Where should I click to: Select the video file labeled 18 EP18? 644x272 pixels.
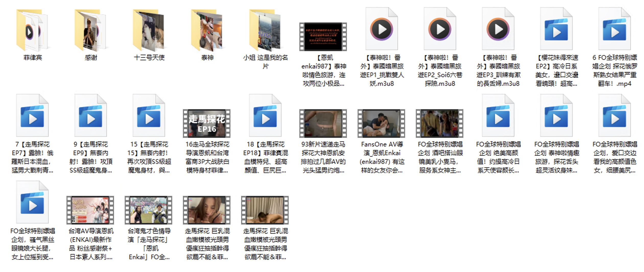pyautogui.click(x=265, y=116)
